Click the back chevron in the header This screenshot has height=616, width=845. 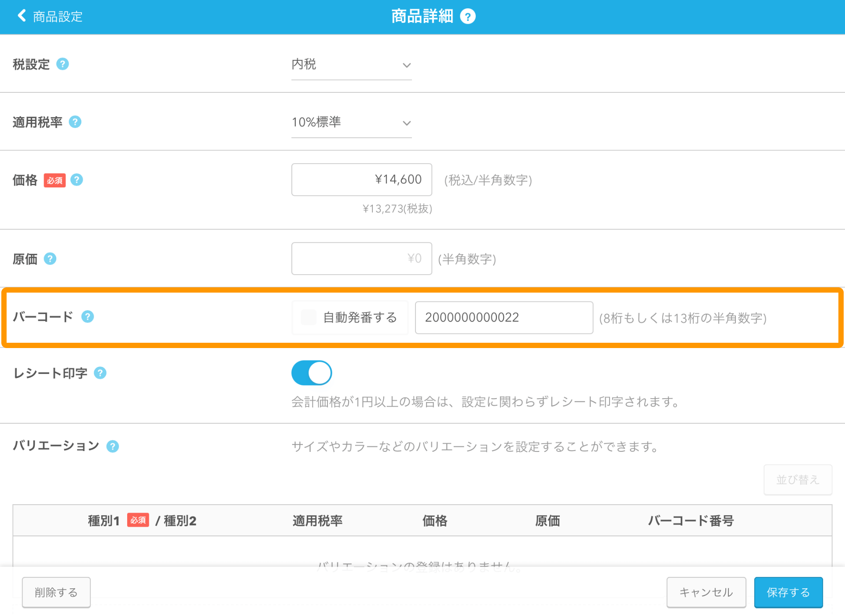(x=21, y=16)
